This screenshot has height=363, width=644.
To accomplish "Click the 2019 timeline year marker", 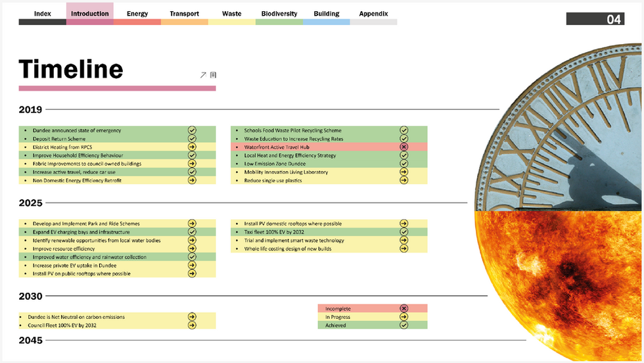I will pos(30,110).
